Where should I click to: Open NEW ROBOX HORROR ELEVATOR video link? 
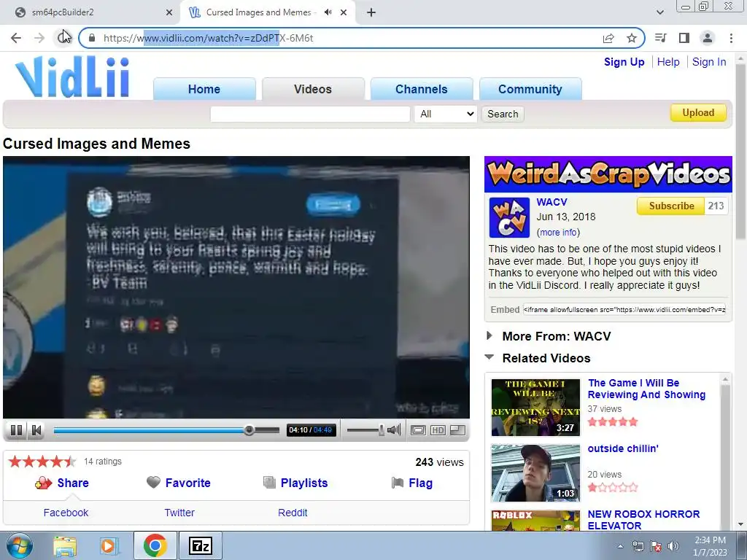pyautogui.click(x=643, y=520)
